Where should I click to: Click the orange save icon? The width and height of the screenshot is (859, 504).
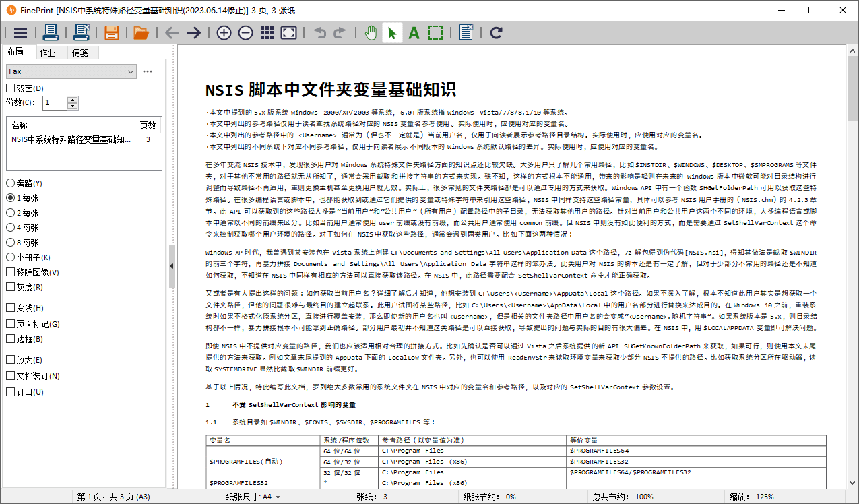(x=111, y=32)
